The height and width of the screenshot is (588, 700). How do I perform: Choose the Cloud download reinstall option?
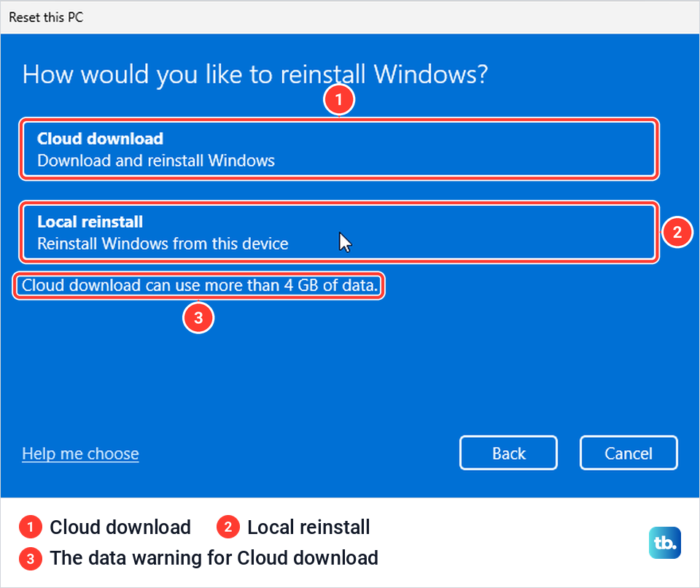coord(339,150)
